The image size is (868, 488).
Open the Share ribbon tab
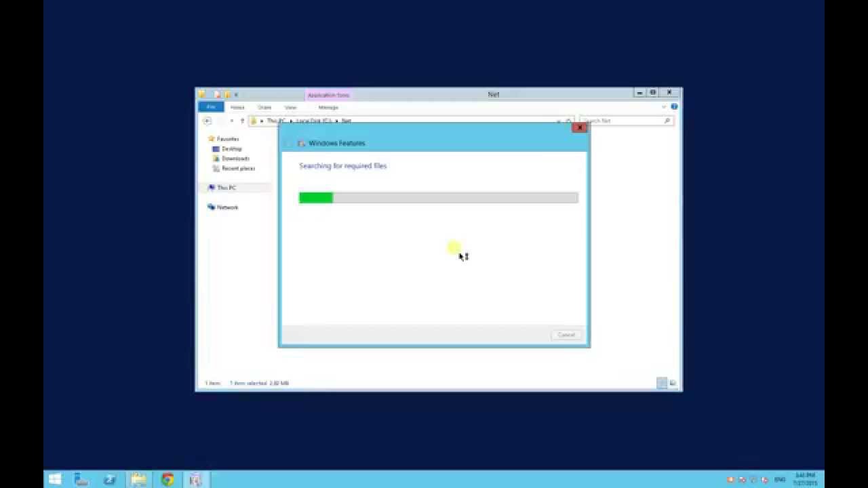coord(264,107)
